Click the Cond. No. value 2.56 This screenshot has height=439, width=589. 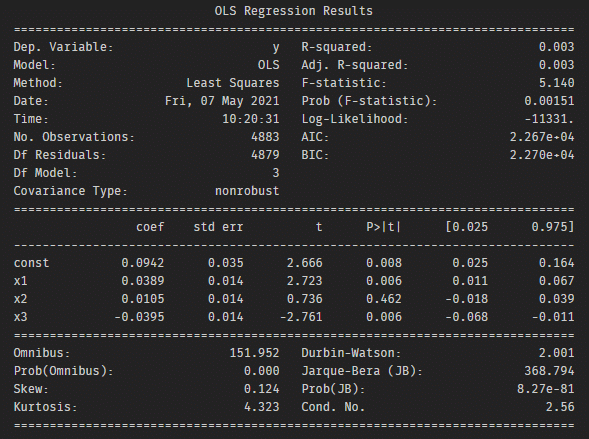[x=560, y=407]
